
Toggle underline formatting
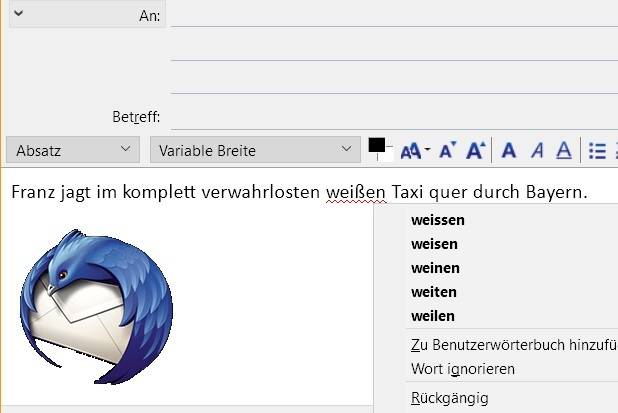coord(563,151)
